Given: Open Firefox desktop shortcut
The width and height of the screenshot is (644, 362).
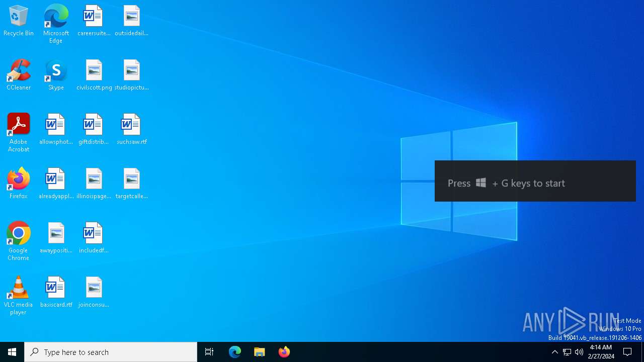Looking at the screenshot, I should click(19, 184).
